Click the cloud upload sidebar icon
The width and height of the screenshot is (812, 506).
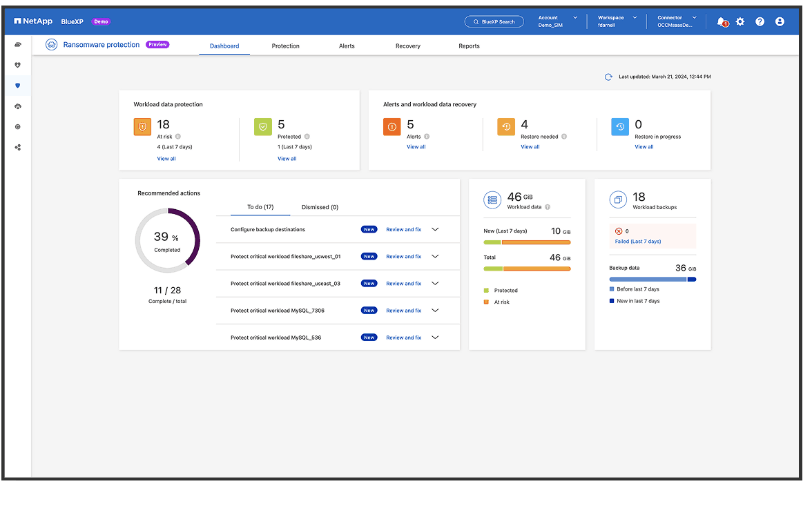coord(18,107)
